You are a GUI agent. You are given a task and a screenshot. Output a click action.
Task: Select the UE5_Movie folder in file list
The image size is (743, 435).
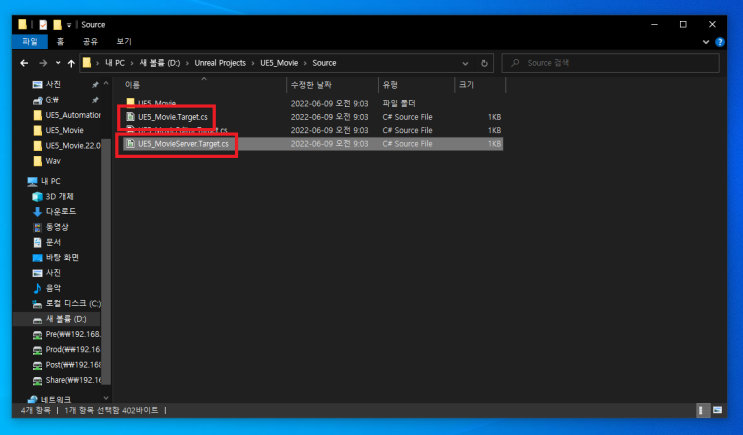(x=157, y=103)
